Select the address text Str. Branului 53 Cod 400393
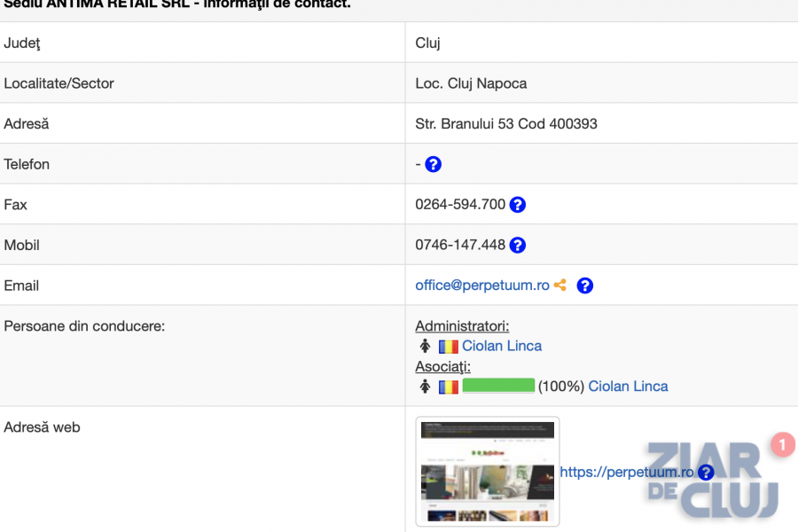The height and width of the screenshot is (532, 798). click(x=506, y=124)
